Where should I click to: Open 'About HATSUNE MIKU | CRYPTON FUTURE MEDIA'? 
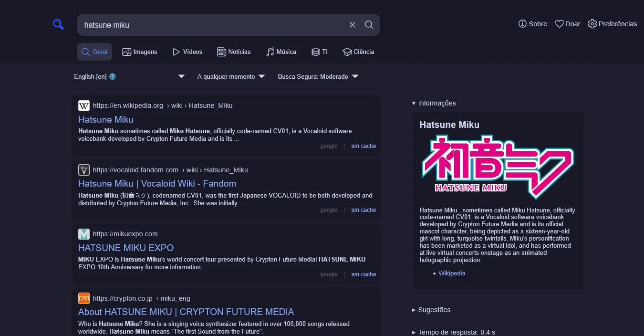point(186,312)
